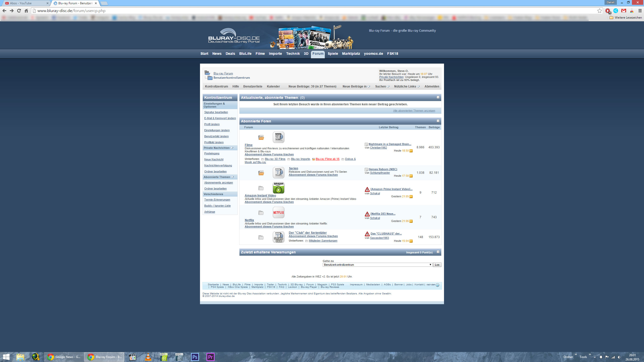Collapse the Aktualisierte abonnierte Themen section

(x=438, y=97)
